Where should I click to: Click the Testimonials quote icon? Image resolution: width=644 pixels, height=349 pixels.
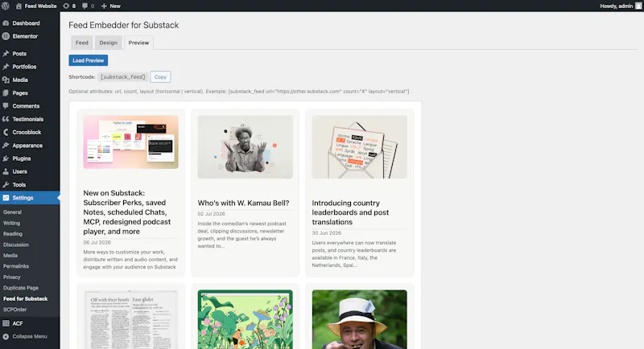6,119
